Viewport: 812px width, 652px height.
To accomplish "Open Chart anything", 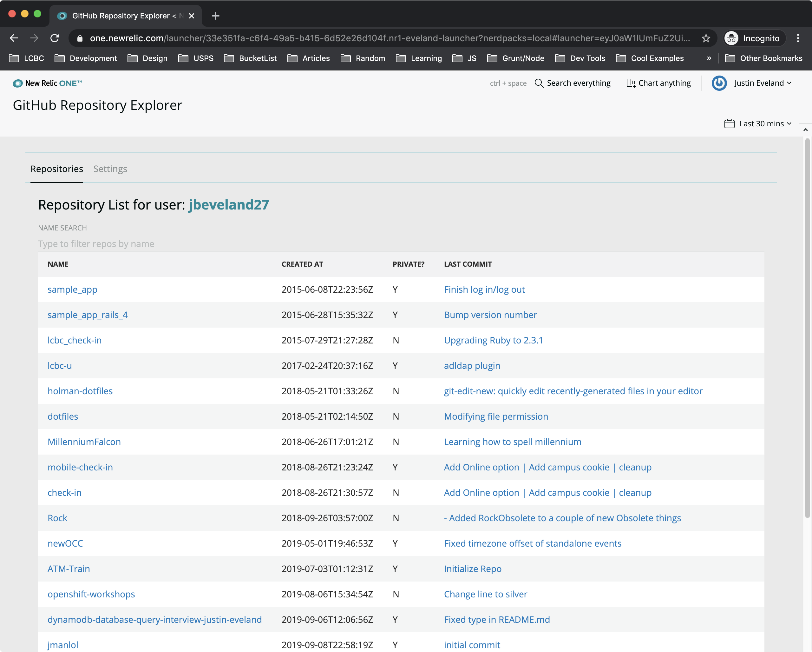I will pos(658,83).
